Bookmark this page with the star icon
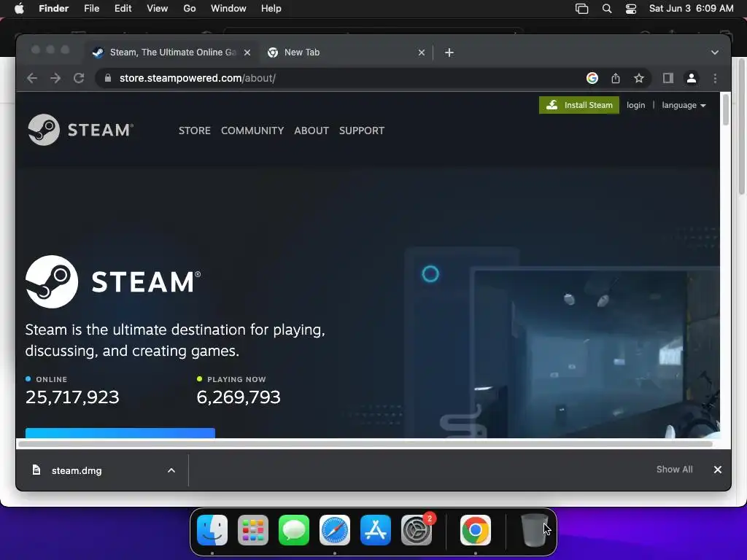The height and width of the screenshot is (560, 747). [x=639, y=78]
